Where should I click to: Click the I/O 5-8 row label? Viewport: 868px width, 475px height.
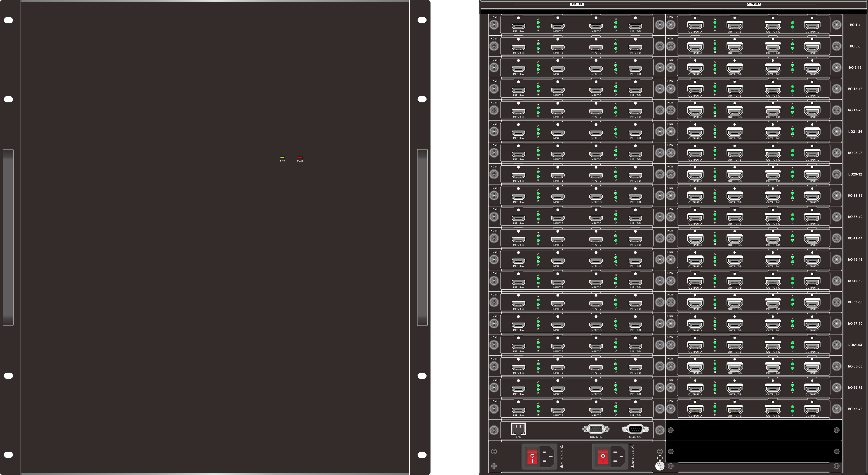point(855,46)
